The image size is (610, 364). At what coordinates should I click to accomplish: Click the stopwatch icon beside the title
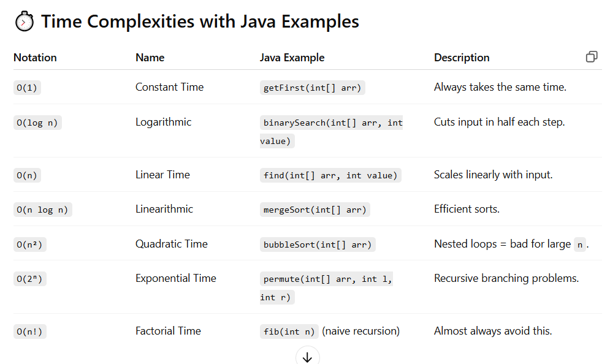pos(23,21)
